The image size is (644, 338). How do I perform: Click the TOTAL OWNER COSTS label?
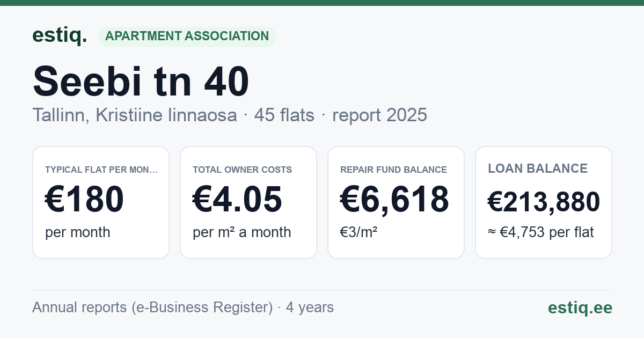(243, 170)
